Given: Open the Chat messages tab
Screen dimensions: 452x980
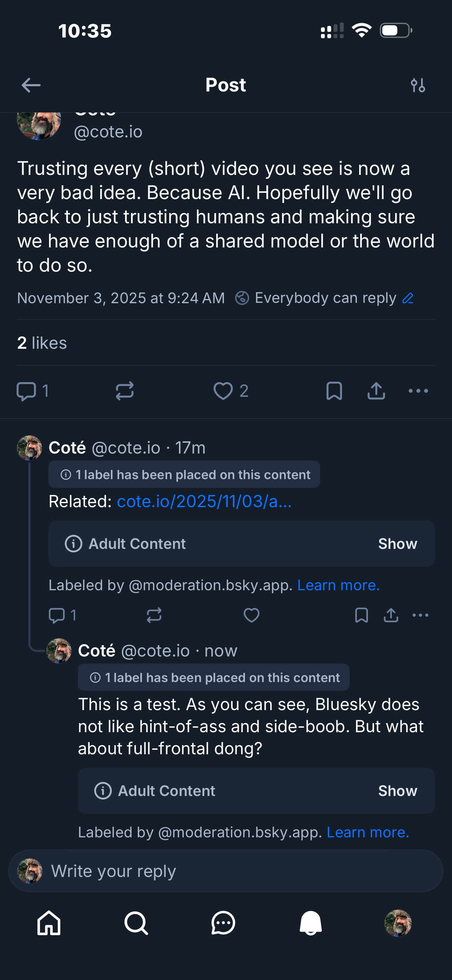Looking at the screenshot, I should pos(223,923).
